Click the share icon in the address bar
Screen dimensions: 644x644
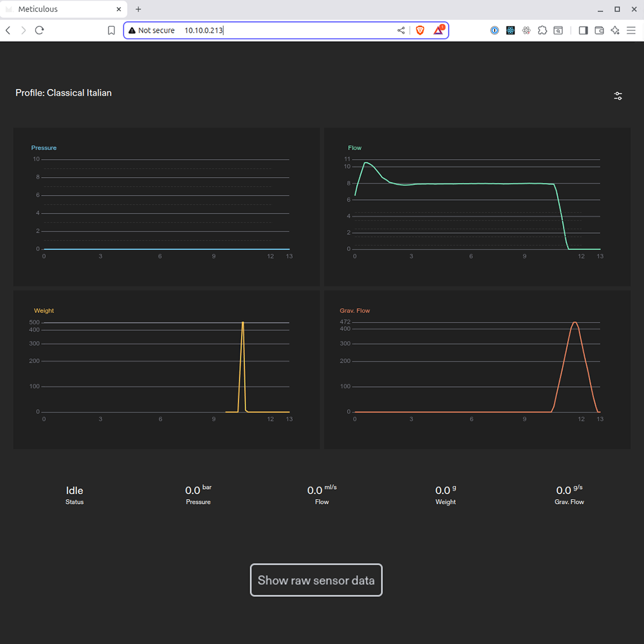coord(401,30)
